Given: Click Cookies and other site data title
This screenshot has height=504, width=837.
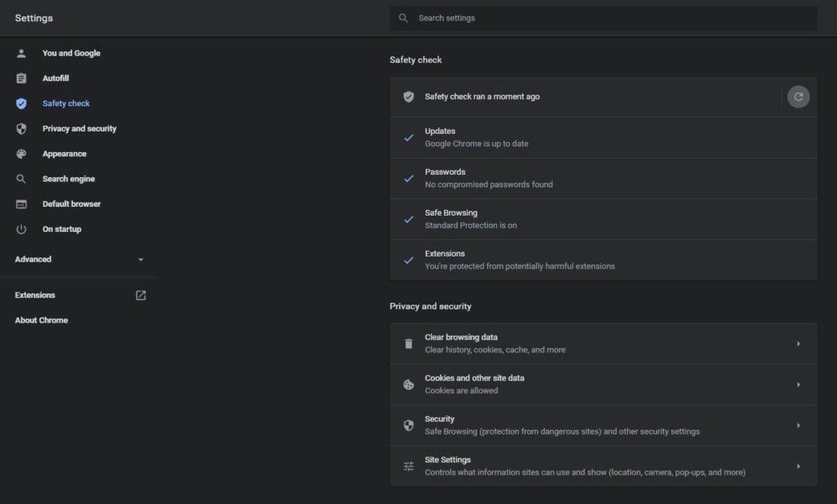Looking at the screenshot, I should [475, 378].
